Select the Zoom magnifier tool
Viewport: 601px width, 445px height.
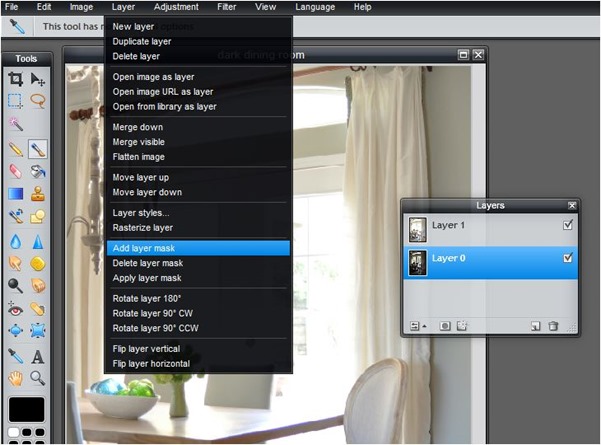38,379
